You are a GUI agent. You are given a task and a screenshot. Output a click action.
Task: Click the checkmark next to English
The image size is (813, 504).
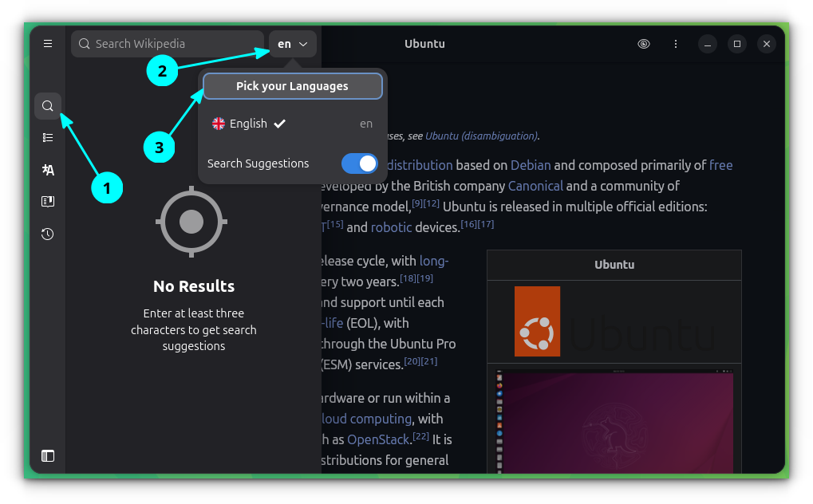click(279, 124)
